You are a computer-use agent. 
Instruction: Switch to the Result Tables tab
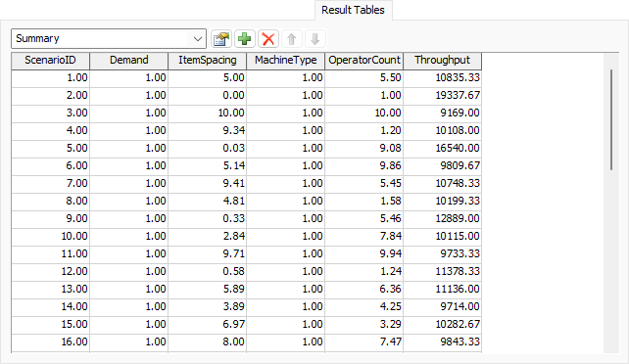coord(353,10)
